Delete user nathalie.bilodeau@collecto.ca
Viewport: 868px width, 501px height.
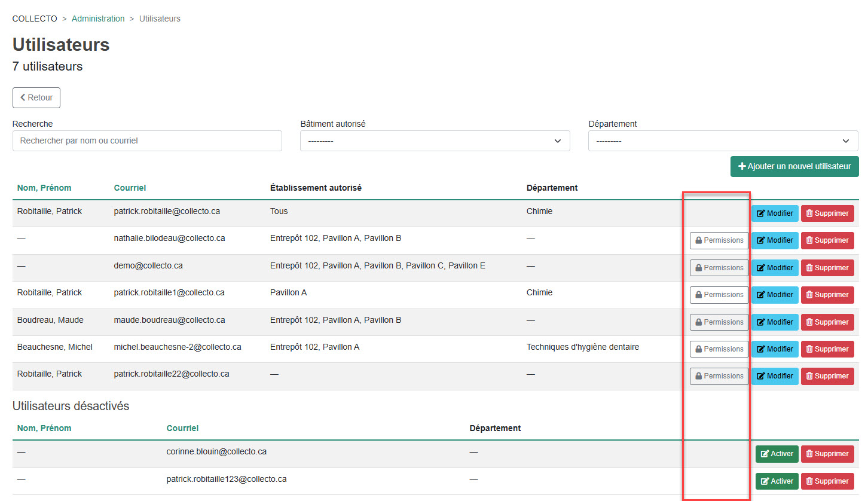click(x=827, y=240)
